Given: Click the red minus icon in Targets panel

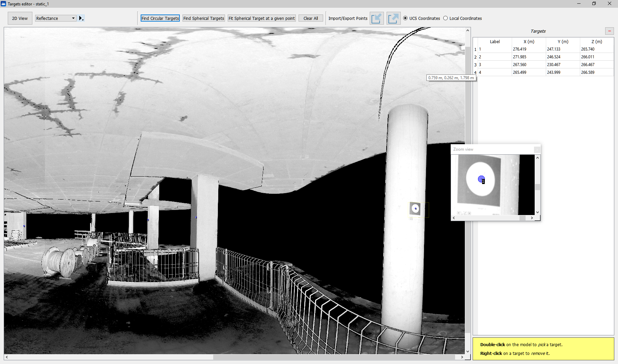Looking at the screenshot, I should pyautogui.click(x=609, y=31).
